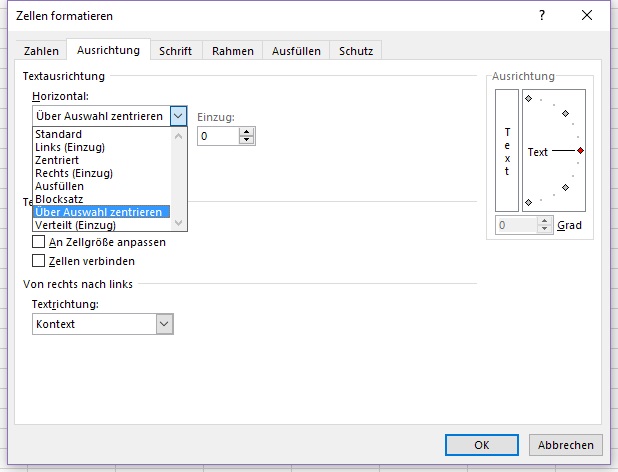Viewport: 618px width, 472px height.
Task: Open the Schrift tab
Action: (x=175, y=51)
